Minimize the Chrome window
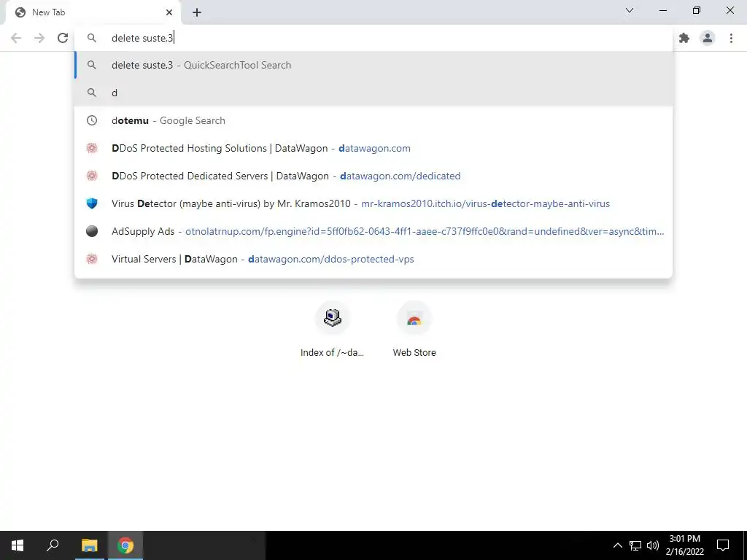Screen dimensions: 747x560 tap(662, 10)
